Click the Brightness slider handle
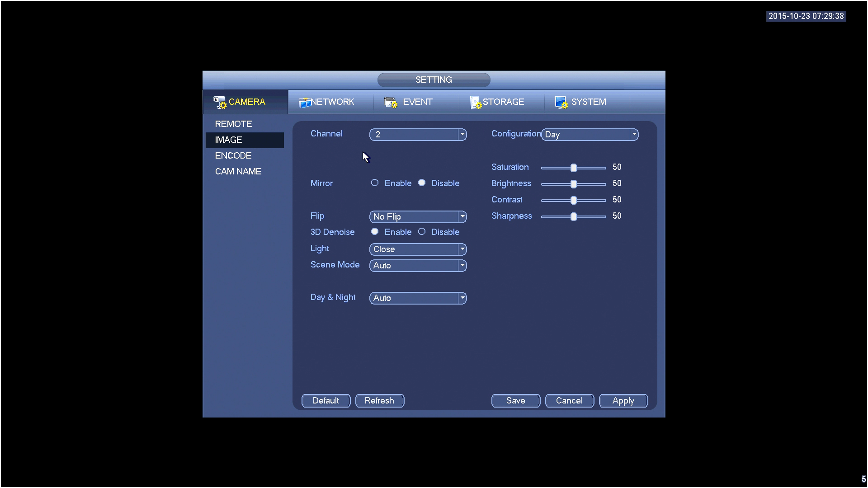868x488 pixels. click(573, 184)
